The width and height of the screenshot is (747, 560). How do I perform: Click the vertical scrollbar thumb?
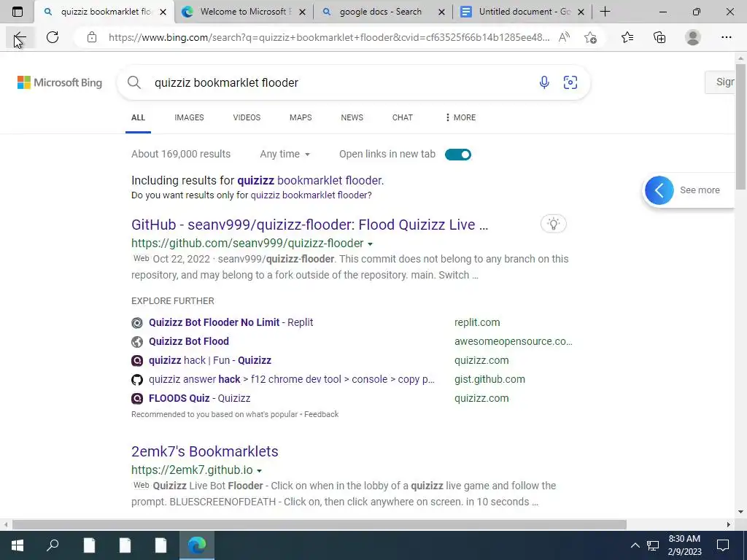pyautogui.click(x=740, y=126)
